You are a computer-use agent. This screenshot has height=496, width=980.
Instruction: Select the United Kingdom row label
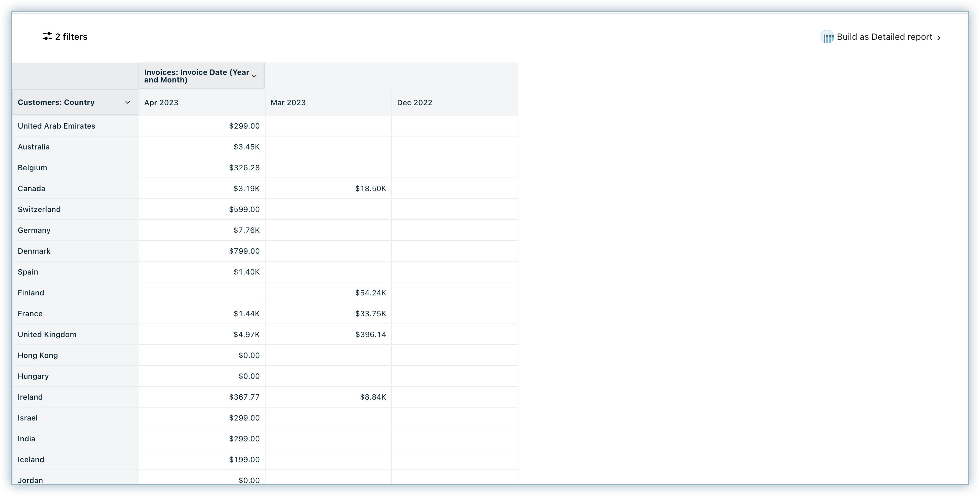coord(47,335)
